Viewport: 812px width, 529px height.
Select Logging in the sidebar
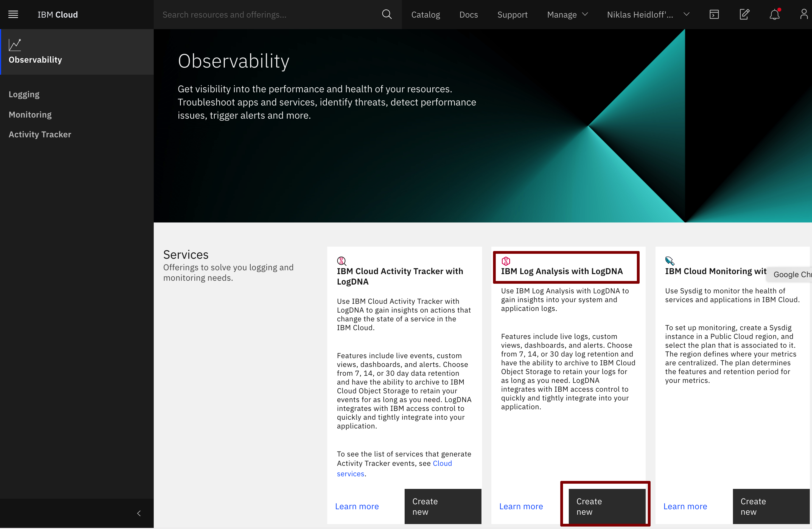pos(24,94)
